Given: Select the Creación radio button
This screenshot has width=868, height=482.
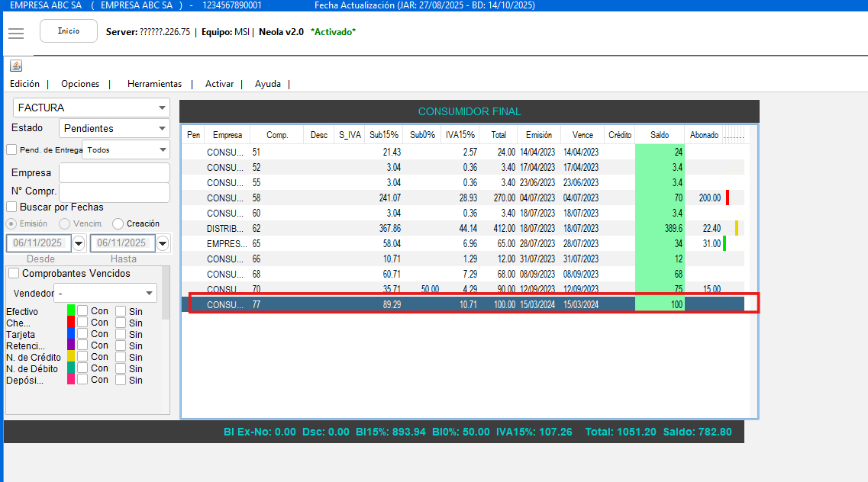Looking at the screenshot, I should (x=118, y=223).
